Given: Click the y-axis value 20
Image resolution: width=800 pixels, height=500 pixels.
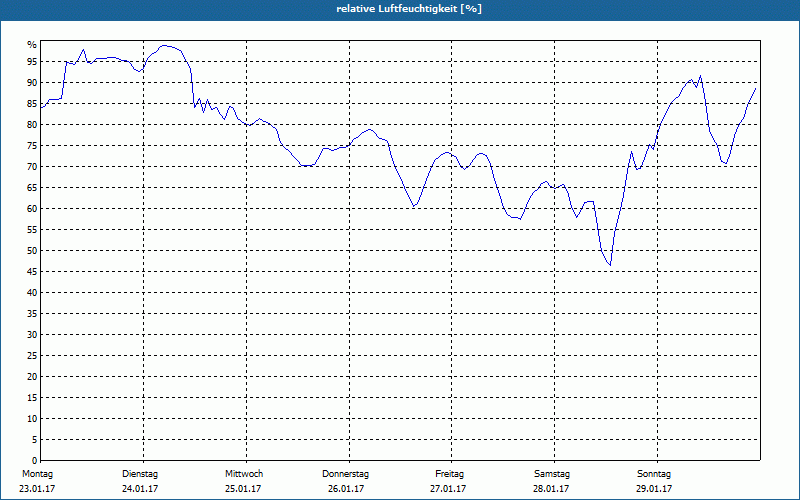Looking at the screenshot, I should pos(32,377).
